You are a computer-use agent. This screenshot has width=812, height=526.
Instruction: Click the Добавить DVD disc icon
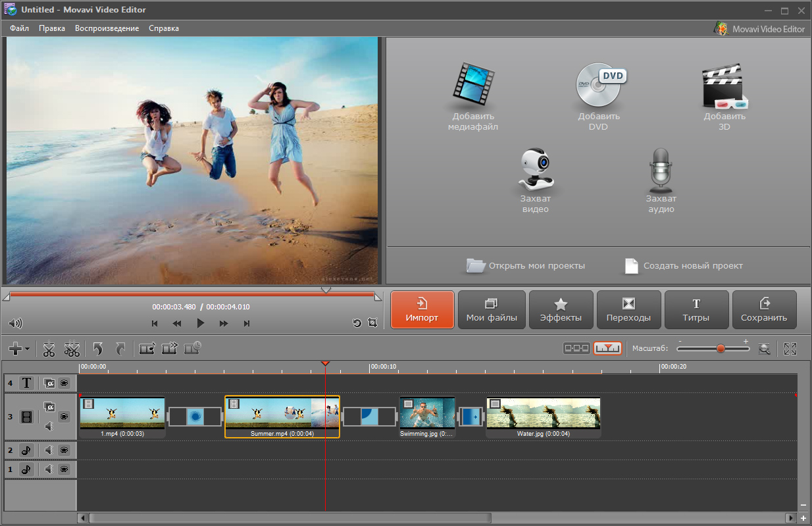pos(599,86)
